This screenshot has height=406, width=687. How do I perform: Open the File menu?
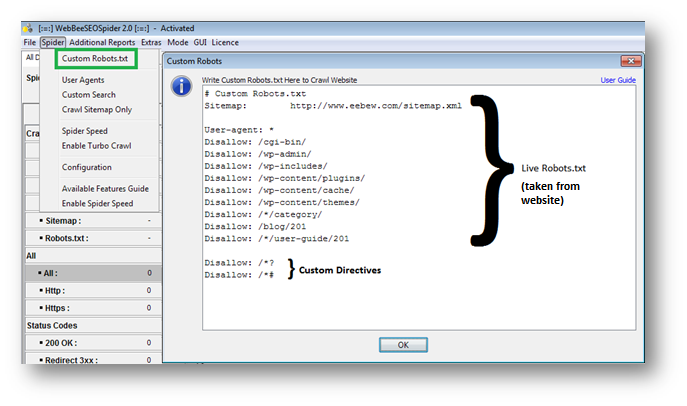pos(30,42)
